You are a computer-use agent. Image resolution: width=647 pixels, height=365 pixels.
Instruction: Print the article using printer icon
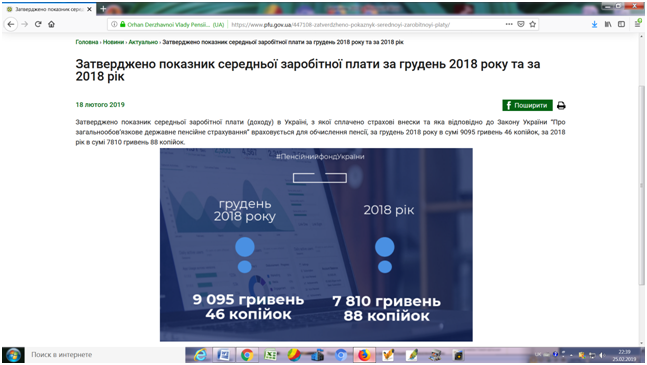tap(561, 106)
